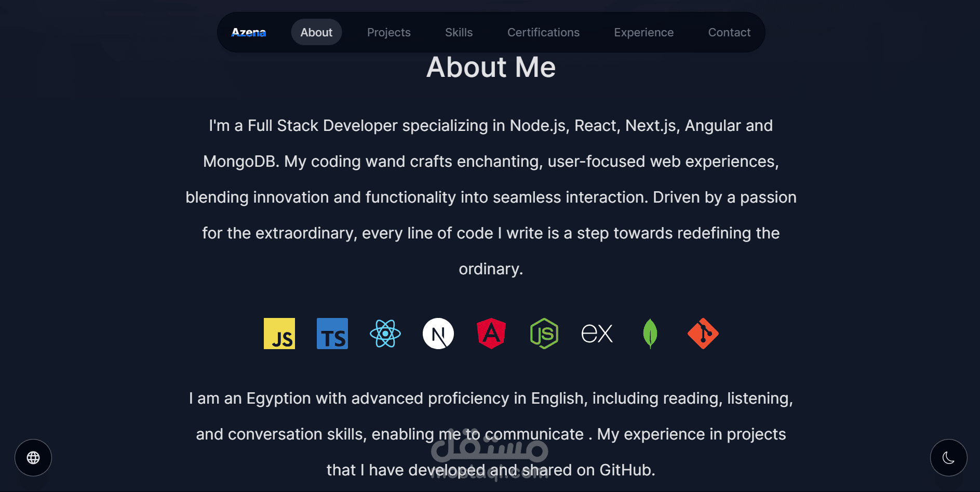
Task: Select the green Node.js hexagon icon
Action: point(544,334)
